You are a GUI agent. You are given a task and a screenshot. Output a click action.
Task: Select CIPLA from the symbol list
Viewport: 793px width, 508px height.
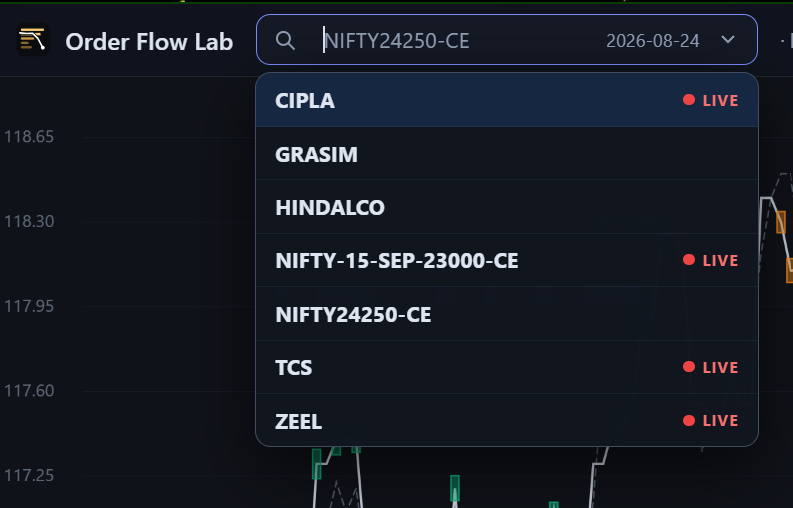[507, 100]
